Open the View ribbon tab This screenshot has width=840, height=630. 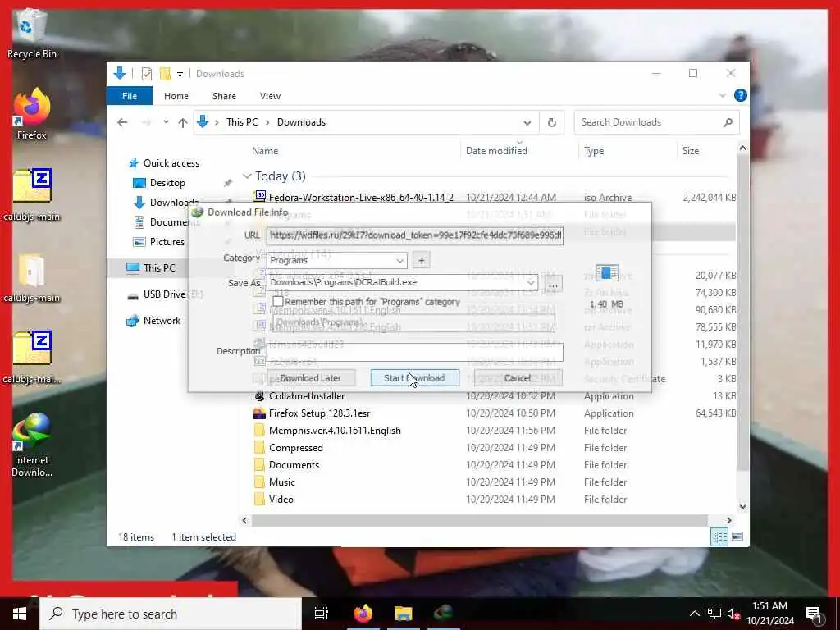point(270,96)
